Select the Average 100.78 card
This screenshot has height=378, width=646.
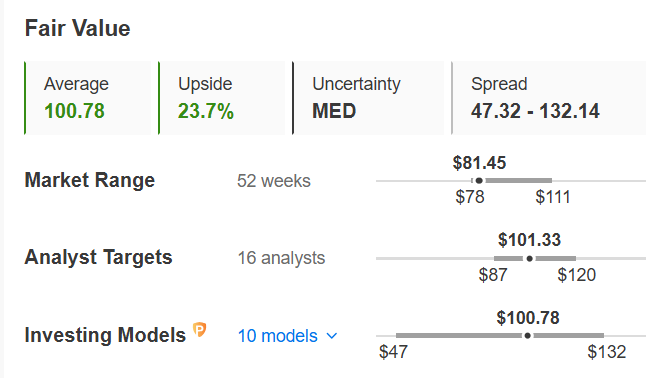click(88, 98)
